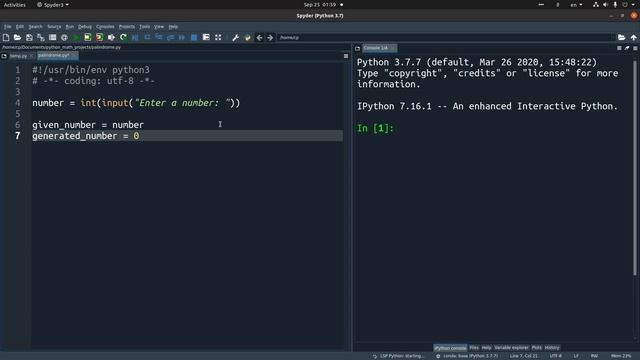Step into function debug icon

159,38
